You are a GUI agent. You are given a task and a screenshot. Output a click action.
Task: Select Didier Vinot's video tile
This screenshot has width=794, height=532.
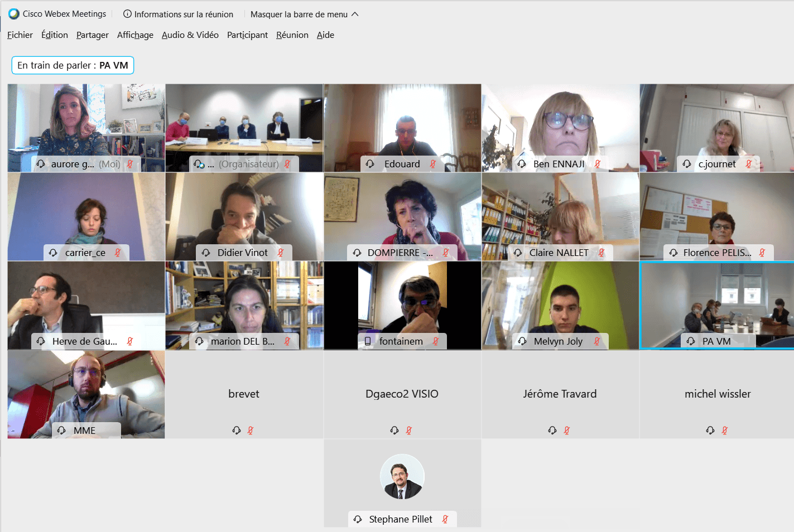(x=244, y=217)
